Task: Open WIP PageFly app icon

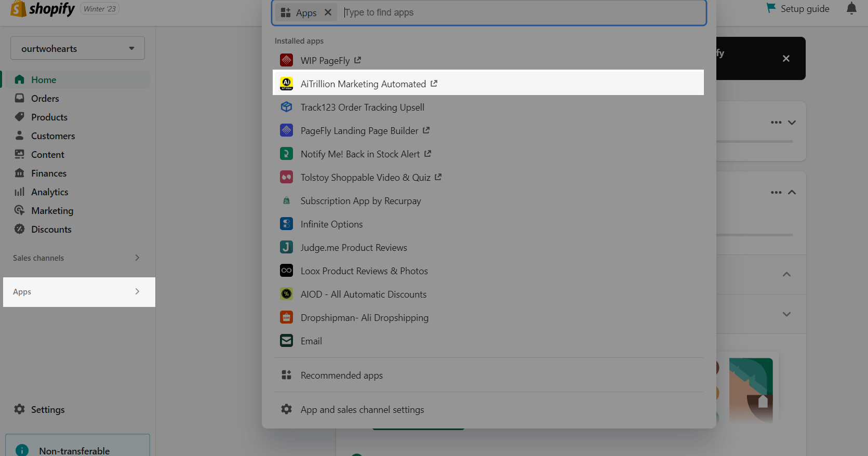Action: tap(286, 60)
